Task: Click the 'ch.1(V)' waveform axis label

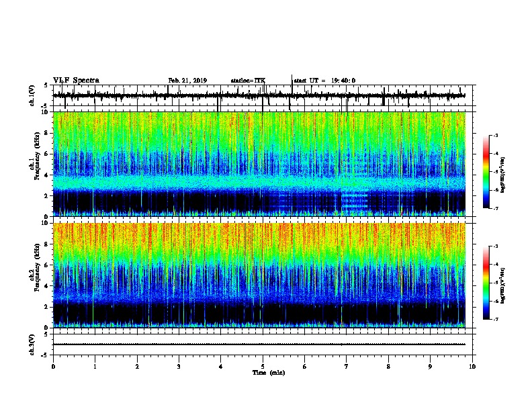Action: (32, 95)
